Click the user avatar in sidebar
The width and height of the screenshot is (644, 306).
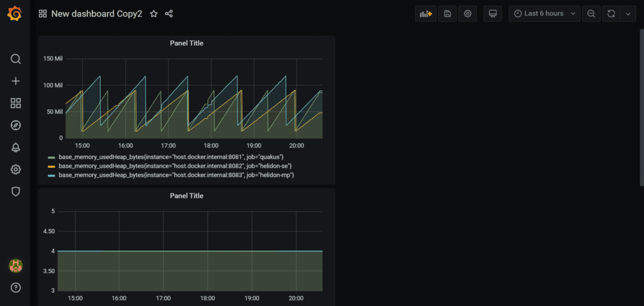click(x=16, y=266)
